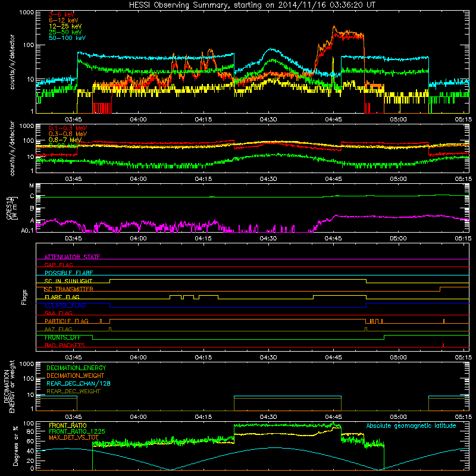
Task: Pick the SC_IN_SUNLIGHT flag label
Action: coord(68,281)
